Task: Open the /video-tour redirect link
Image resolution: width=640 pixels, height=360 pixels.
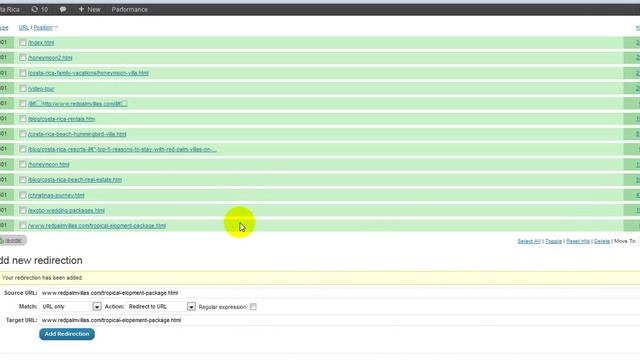Action: (41, 89)
